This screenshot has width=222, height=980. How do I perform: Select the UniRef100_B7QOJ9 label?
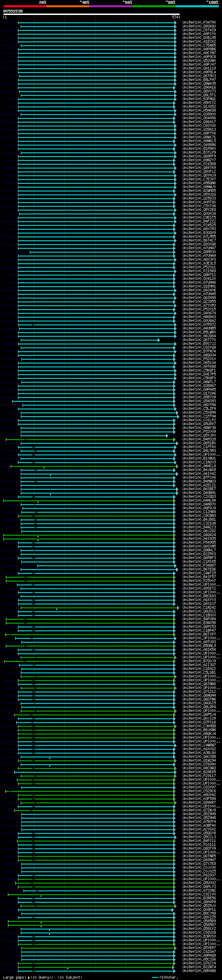click(199, 661)
